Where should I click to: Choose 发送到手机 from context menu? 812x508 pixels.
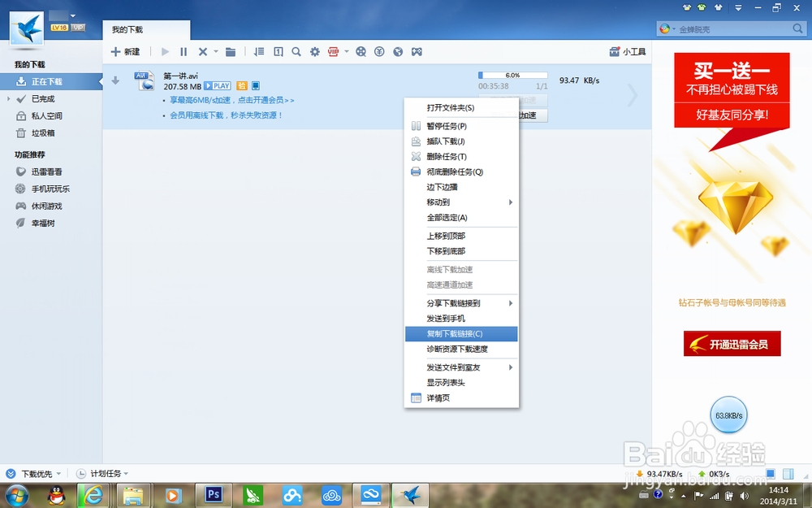click(461, 319)
